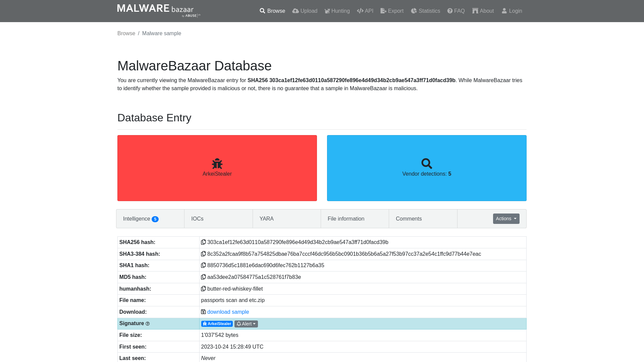Click the MD5 hash copy icon
This screenshot has height=362, width=644.
pyautogui.click(x=203, y=277)
